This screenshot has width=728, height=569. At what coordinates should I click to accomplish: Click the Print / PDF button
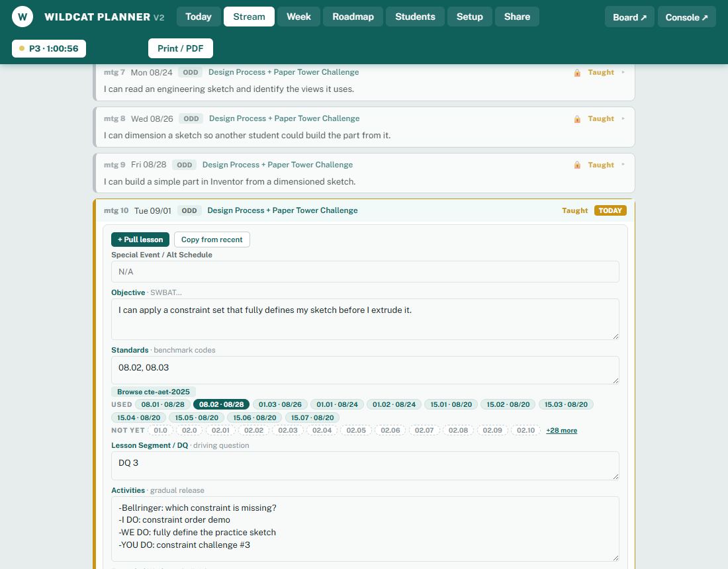click(x=180, y=48)
